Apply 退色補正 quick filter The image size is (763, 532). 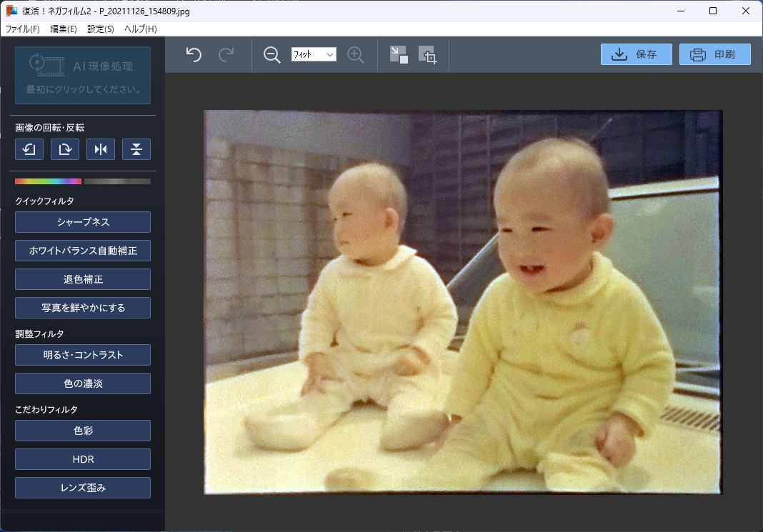coord(82,279)
